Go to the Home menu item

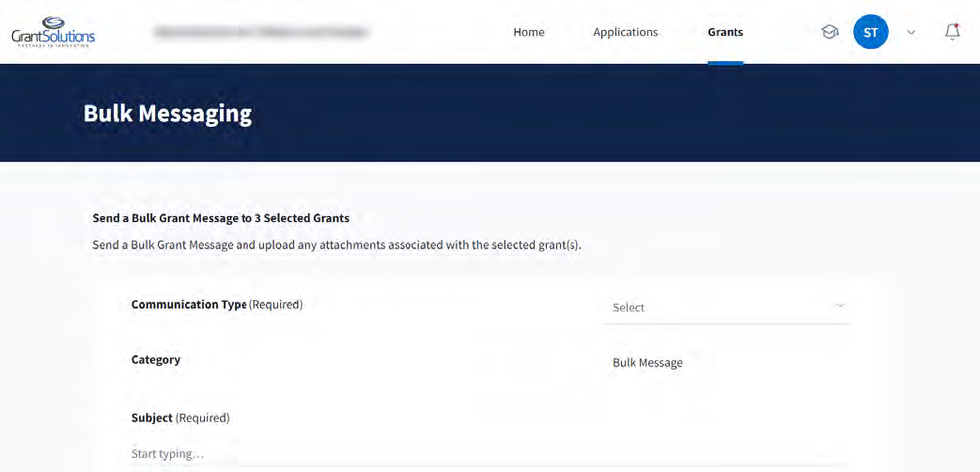[529, 32]
